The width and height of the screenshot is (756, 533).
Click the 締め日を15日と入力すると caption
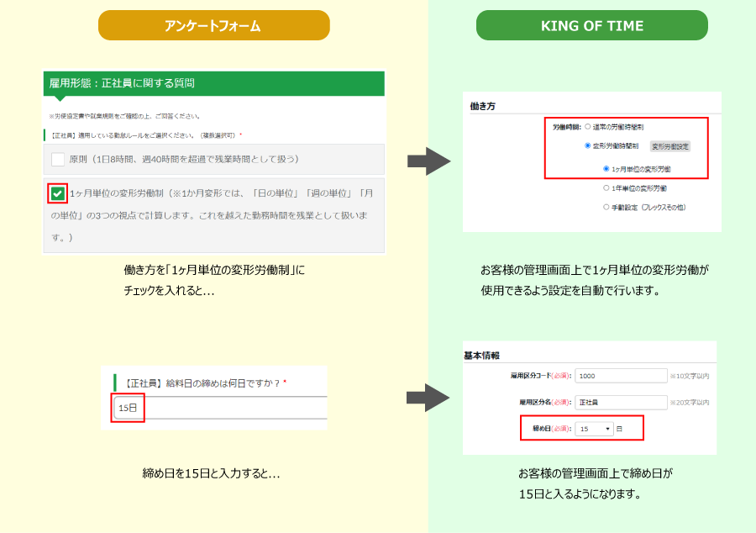(211, 473)
